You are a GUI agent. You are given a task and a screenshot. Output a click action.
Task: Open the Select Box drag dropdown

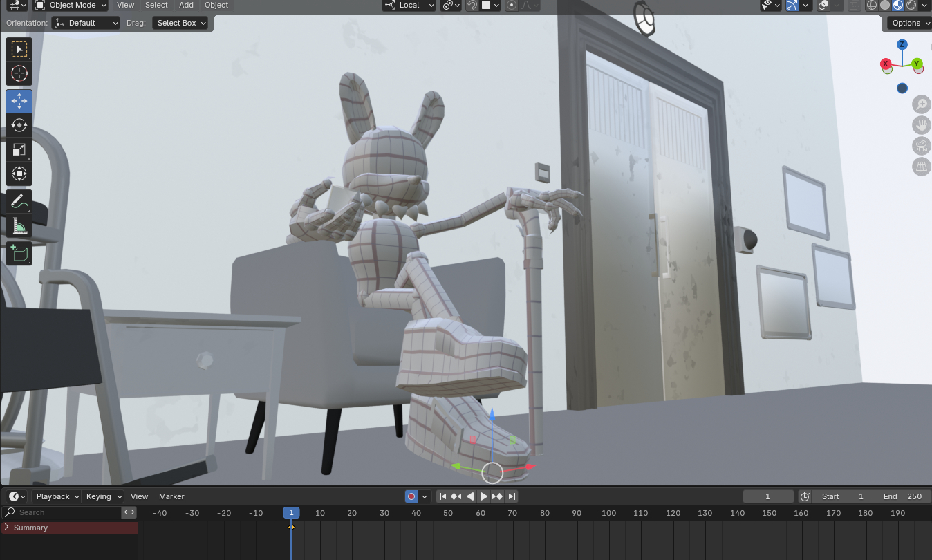pos(181,23)
